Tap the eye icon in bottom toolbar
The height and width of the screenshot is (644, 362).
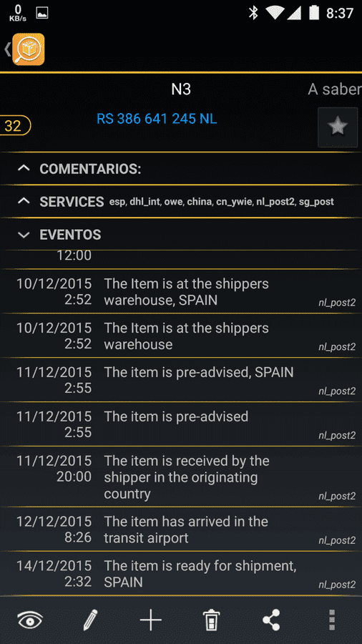click(x=30, y=620)
